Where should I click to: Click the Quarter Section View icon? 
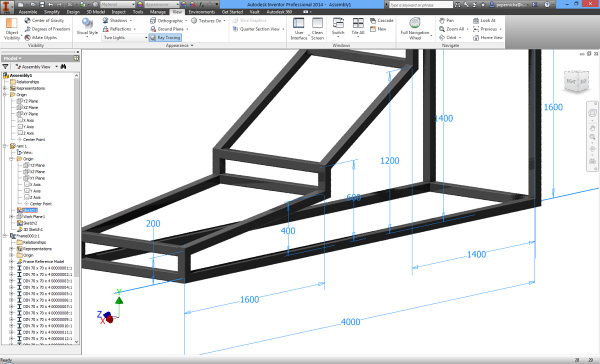(235, 29)
